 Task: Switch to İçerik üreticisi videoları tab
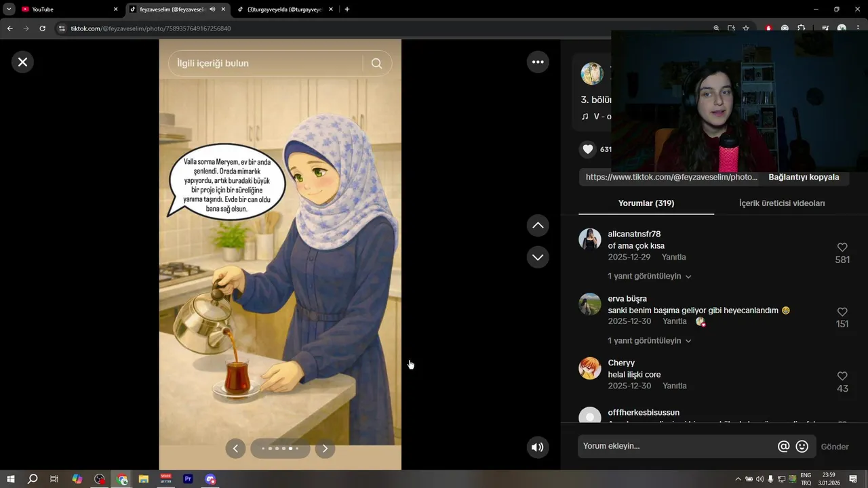782,203
